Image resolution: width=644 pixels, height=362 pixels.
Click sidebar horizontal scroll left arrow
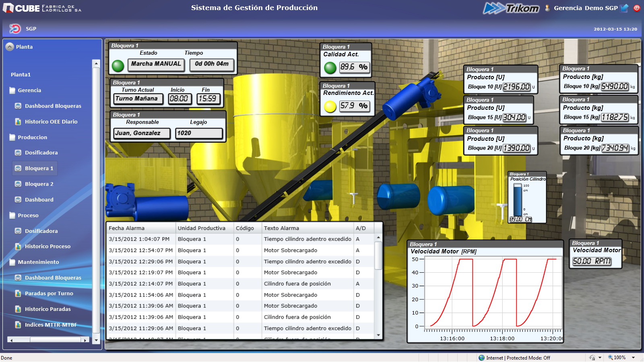[x=11, y=340]
